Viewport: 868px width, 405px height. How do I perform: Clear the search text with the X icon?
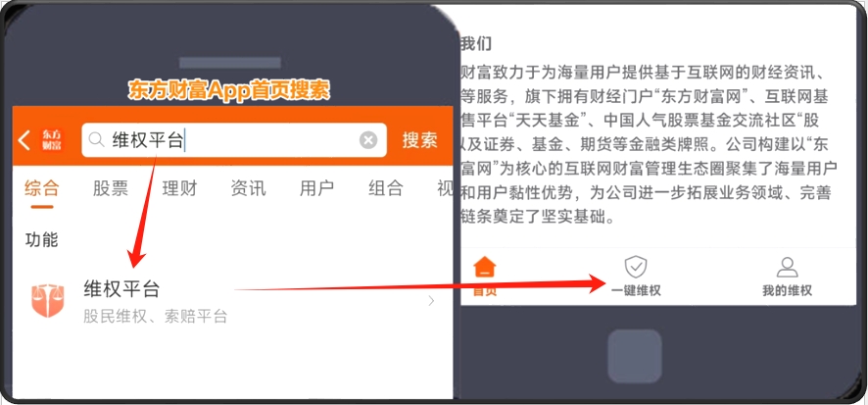point(368,140)
